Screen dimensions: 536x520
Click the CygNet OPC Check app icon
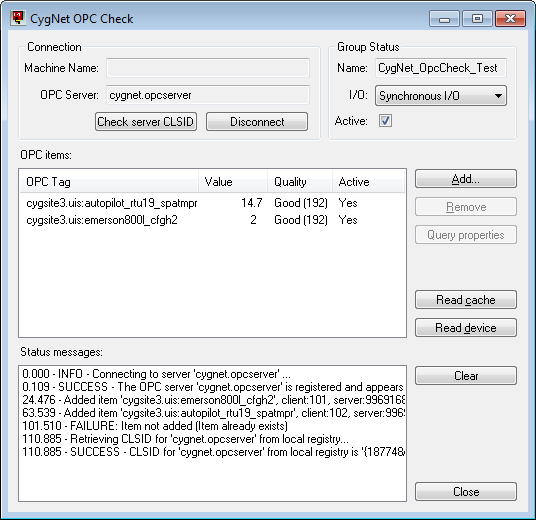[18, 18]
